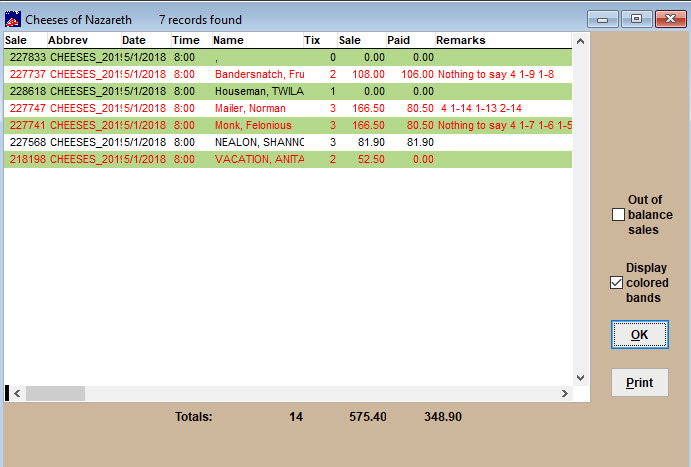Select the VACATION, ANITA record
Screen dimensions: 691x467
coord(258,160)
